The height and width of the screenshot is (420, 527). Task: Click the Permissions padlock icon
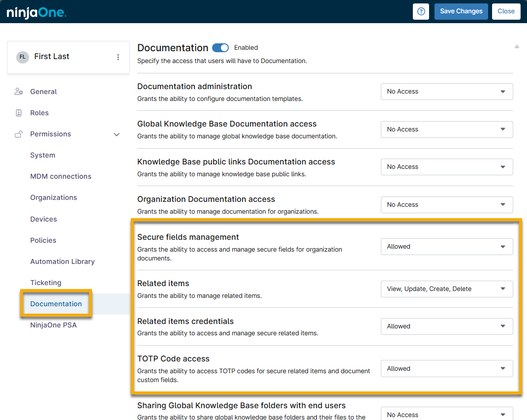(x=19, y=134)
